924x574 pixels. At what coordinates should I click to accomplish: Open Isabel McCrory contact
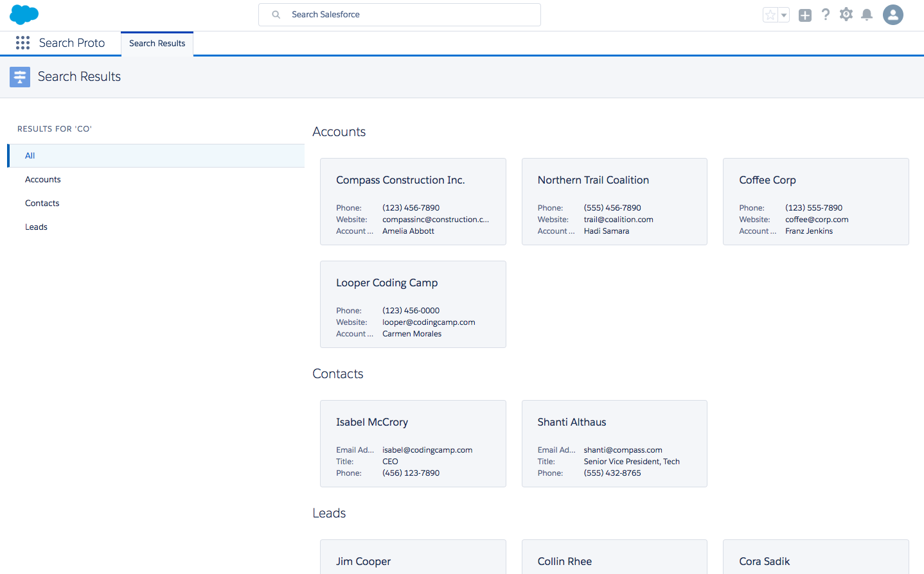click(x=372, y=422)
